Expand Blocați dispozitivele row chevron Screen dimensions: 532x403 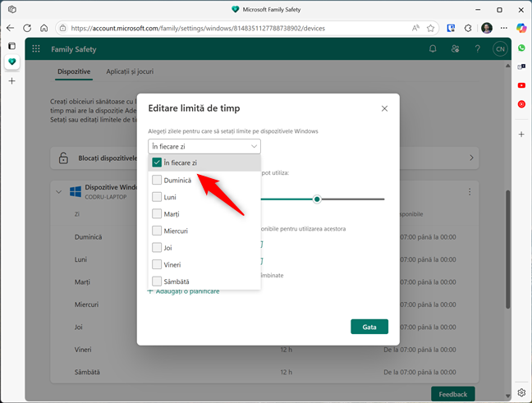tap(471, 158)
